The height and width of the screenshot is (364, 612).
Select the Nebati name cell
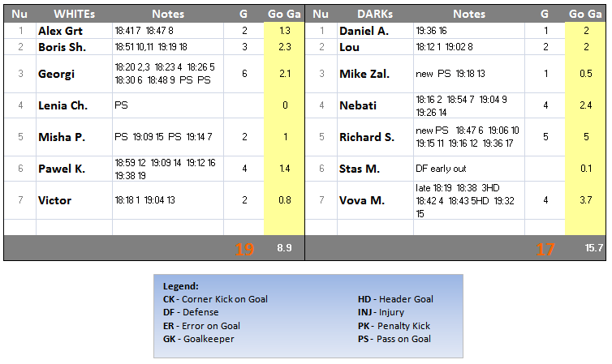pos(357,105)
